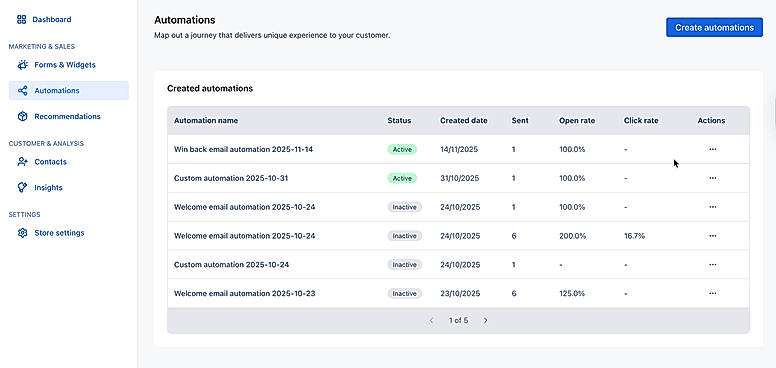776x368 pixels.
Task: Click the Store settings gear icon
Action: coord(23,233)
